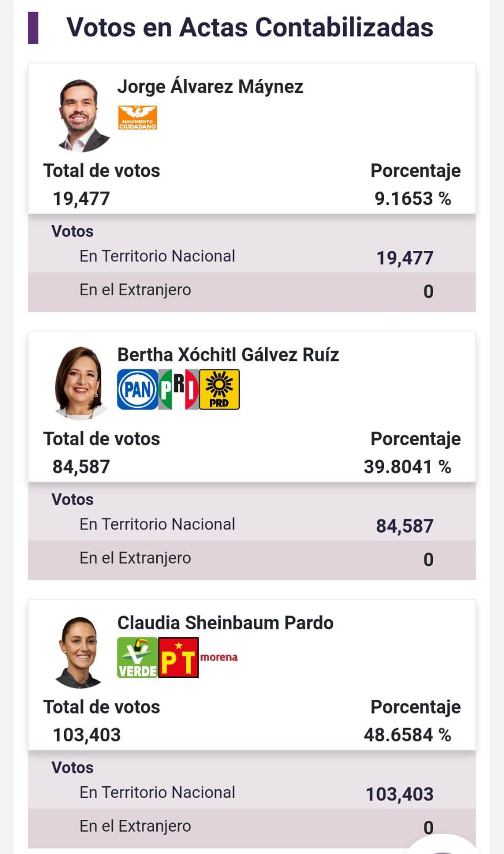Select the Claudia Sheinbaum Pardo name
The width and height of the screenshot is (504, 854).
tap(225, 623)
